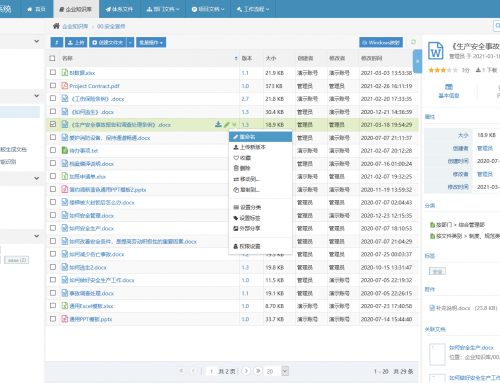Viewport: 500px width, 383px height.
Task: Click the green pencil edit icon in selected row
Action: pyautogui.click(x=227, y=124)
